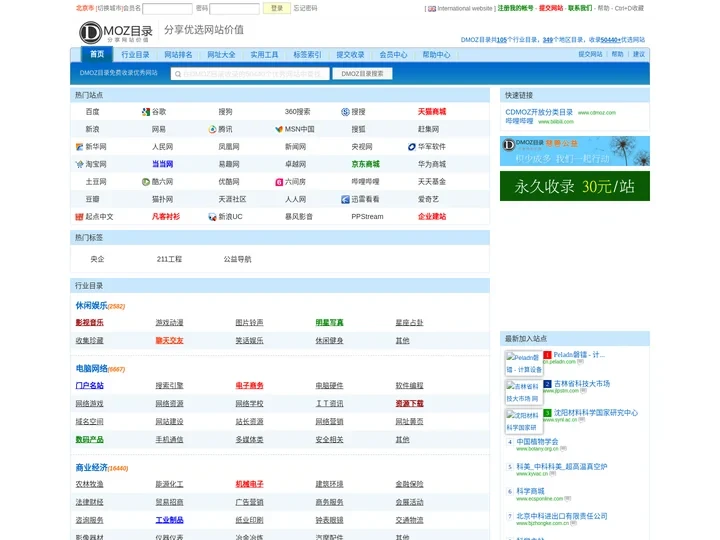Image resolution: width=720 pixels, height=540 pixels.
Task: Click the 搜搜 site icon
Action: (345, 112)
